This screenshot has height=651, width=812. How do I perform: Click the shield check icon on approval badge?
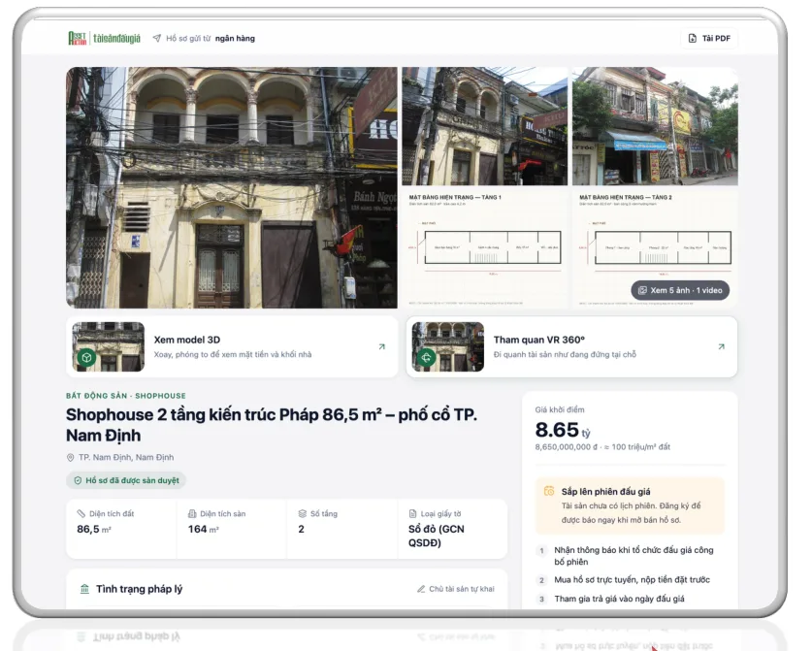pos(78,480)
